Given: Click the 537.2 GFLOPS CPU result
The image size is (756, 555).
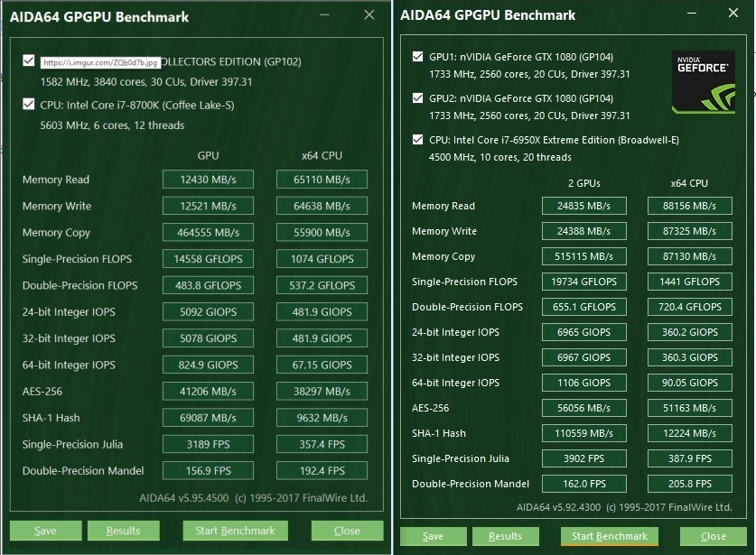Looking at the screenshot, I should tap(322, 285).
